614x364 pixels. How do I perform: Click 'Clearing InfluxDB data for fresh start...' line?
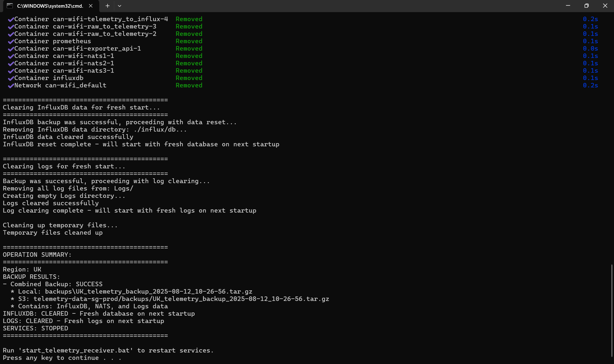(x=81, y=108)
